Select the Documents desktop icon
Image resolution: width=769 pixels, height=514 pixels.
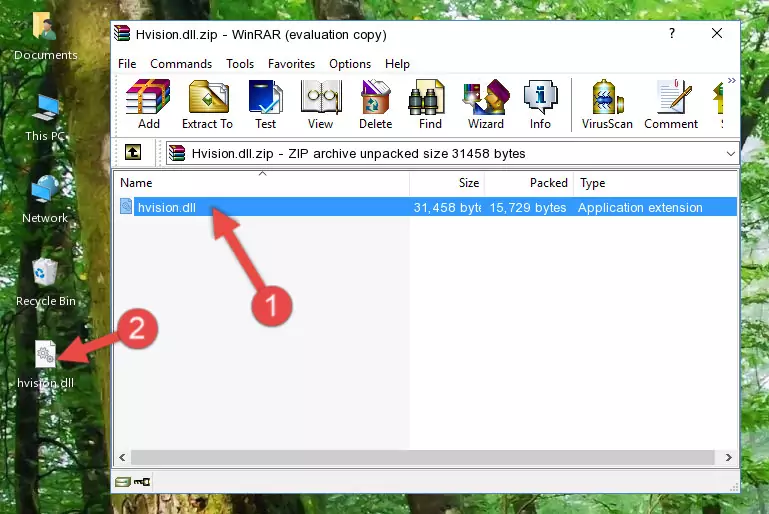click(x=45, y=36)
